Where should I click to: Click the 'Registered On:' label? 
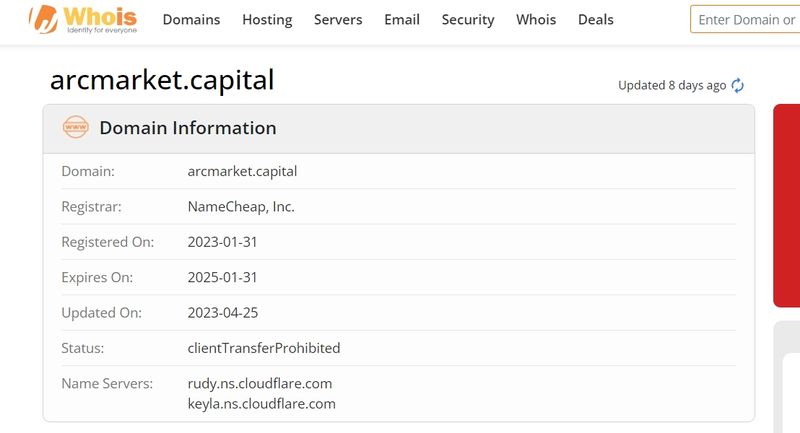pos(108,242)
